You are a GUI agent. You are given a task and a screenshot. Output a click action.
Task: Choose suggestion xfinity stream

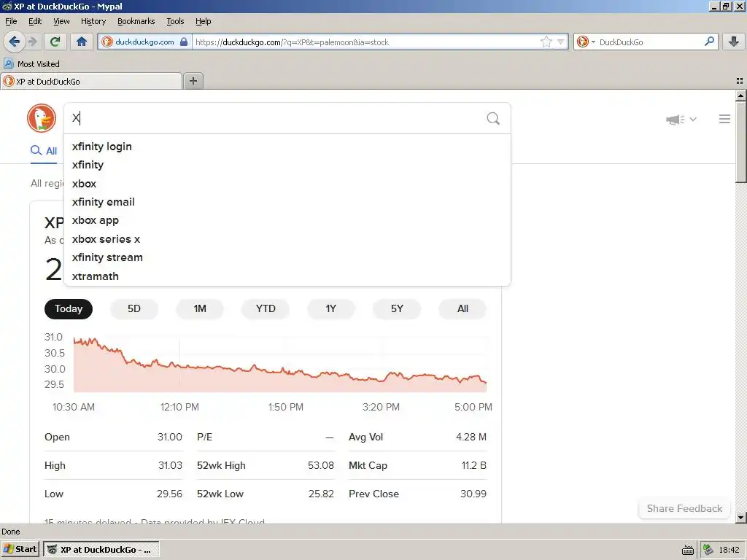point(287,257)
